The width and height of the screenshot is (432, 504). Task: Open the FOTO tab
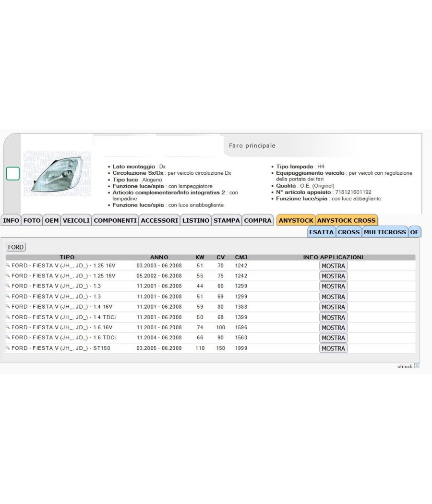point(32,220)
